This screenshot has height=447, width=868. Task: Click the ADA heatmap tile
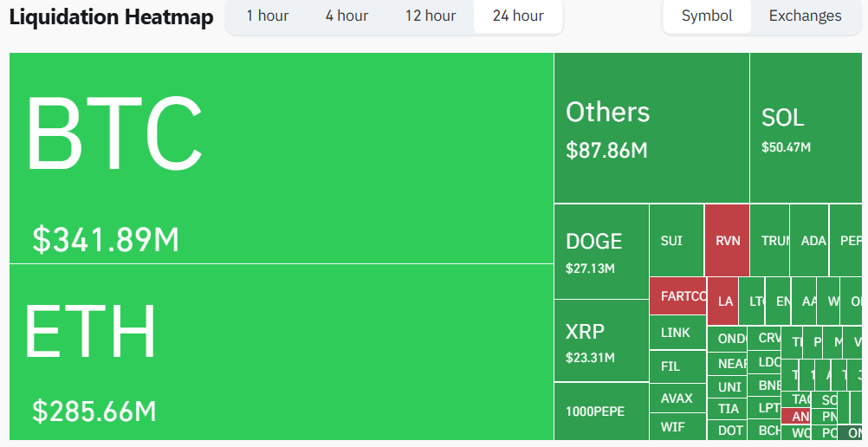point(809,240)
